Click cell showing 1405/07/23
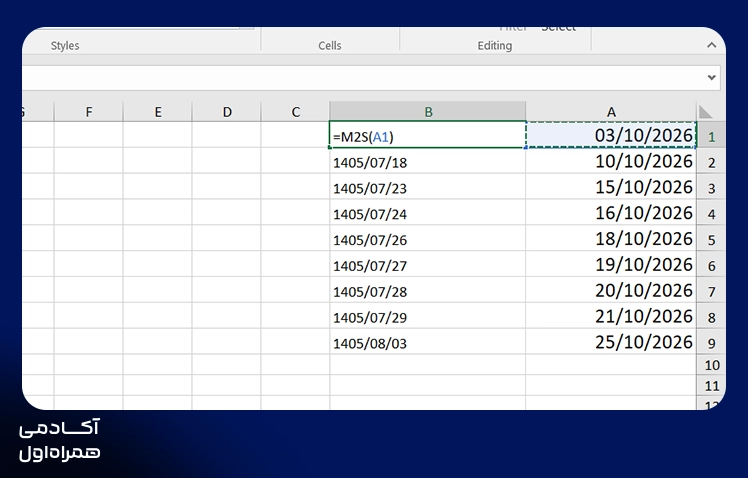Viewport: 748px width, 478px height. [428, 187]
